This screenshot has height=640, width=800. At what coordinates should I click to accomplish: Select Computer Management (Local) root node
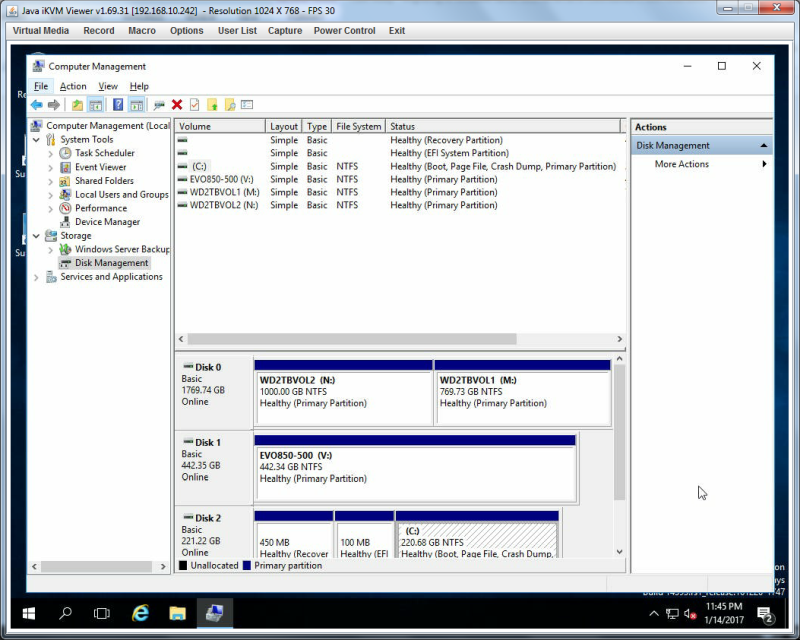[108, 126]
